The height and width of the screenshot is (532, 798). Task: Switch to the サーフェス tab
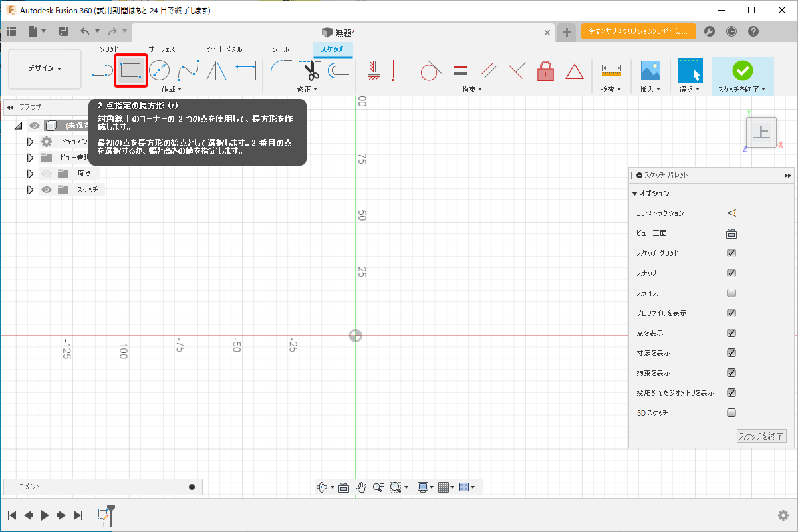(162, 49)
